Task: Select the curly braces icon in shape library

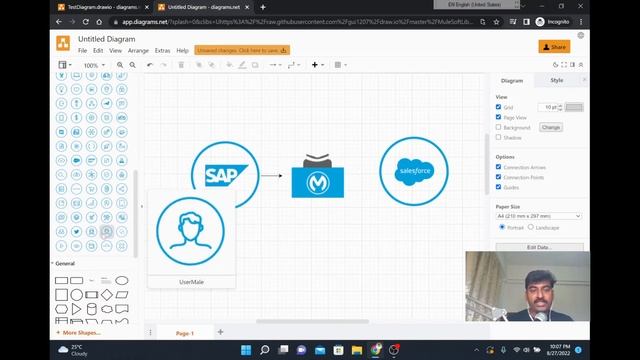Action: click(91, 146)
